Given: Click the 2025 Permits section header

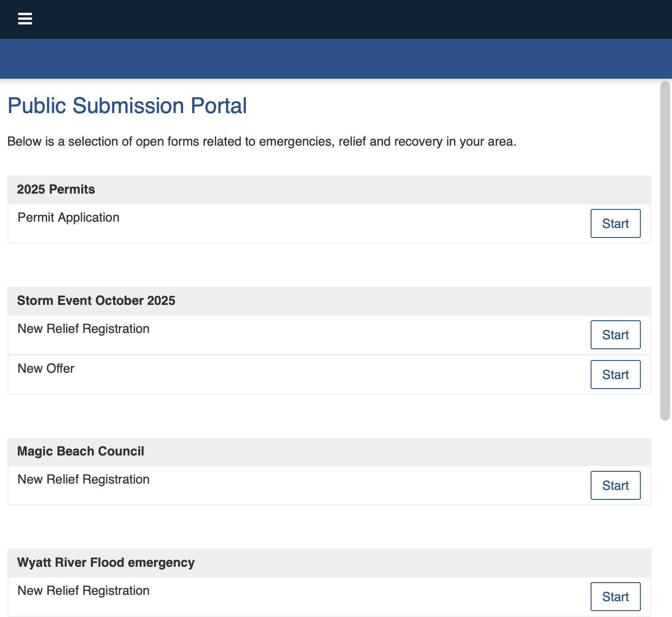Looking at the screenshot, I should (56, 190).
